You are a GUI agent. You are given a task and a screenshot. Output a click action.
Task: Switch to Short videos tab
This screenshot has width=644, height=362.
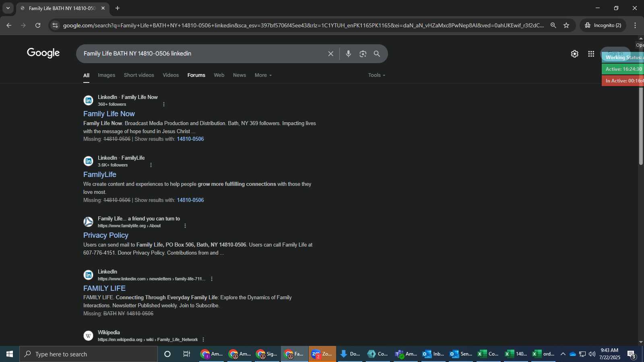point(139,75)
